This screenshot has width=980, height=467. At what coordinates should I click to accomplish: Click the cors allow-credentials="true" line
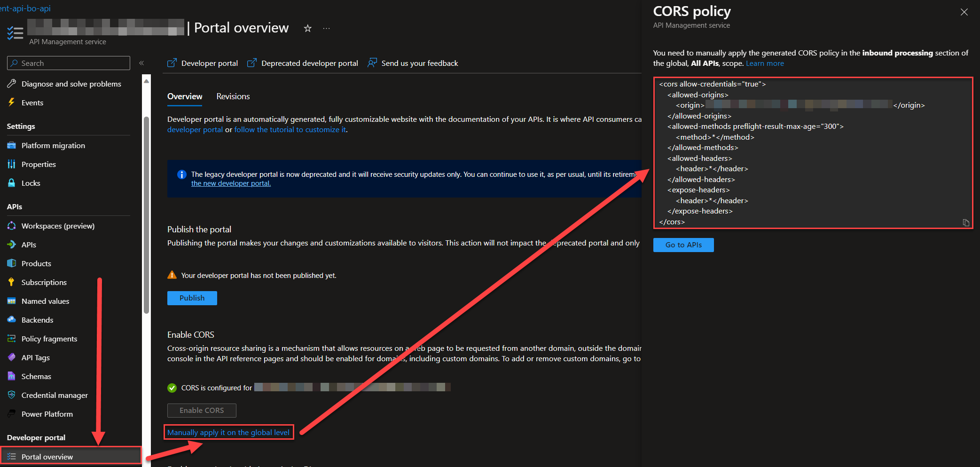pos(713,84)
